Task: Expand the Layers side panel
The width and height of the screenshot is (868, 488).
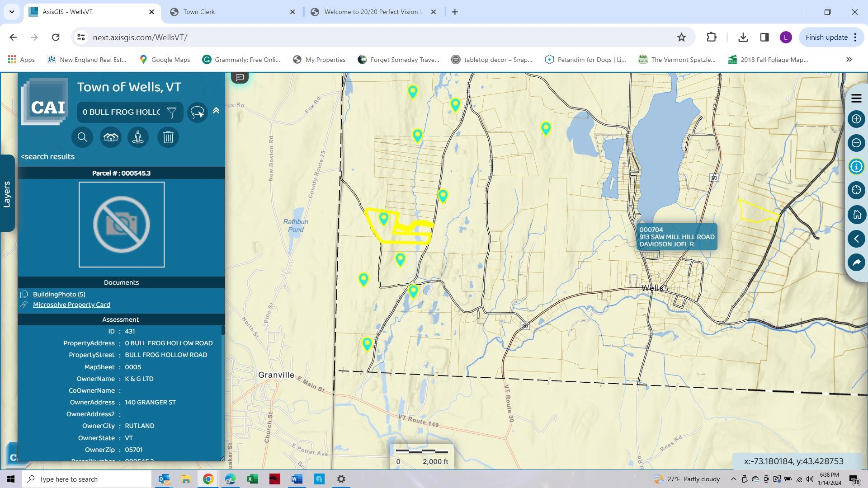Action: [7, 193]
